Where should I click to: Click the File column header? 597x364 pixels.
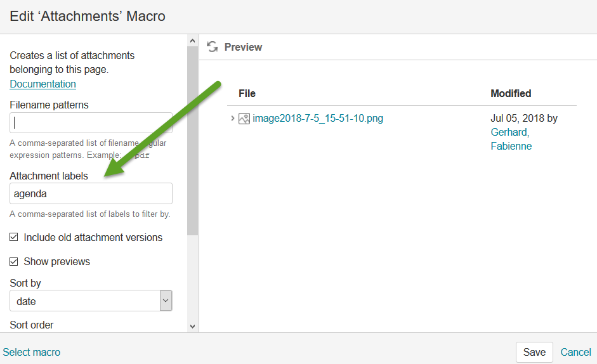247,93
